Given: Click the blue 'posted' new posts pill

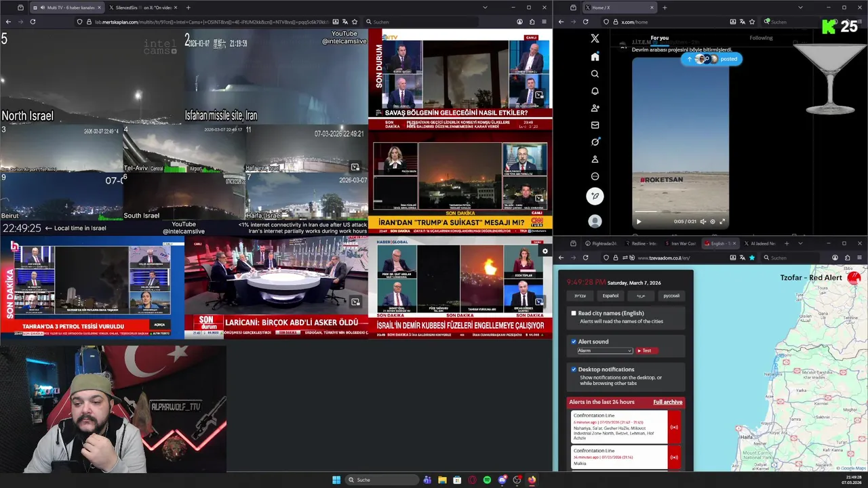Looking at the screenshot, I should click(711, 59).
